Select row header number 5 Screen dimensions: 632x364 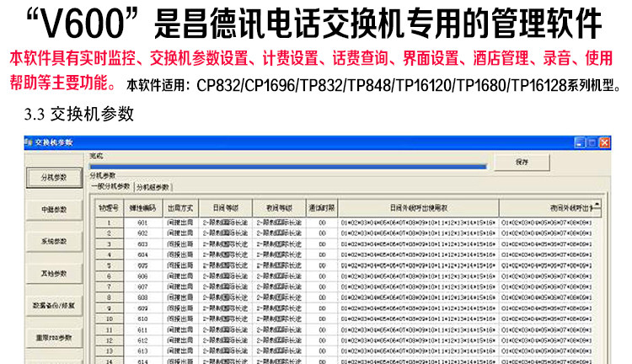pyautogui.click(x=109, y=265)
